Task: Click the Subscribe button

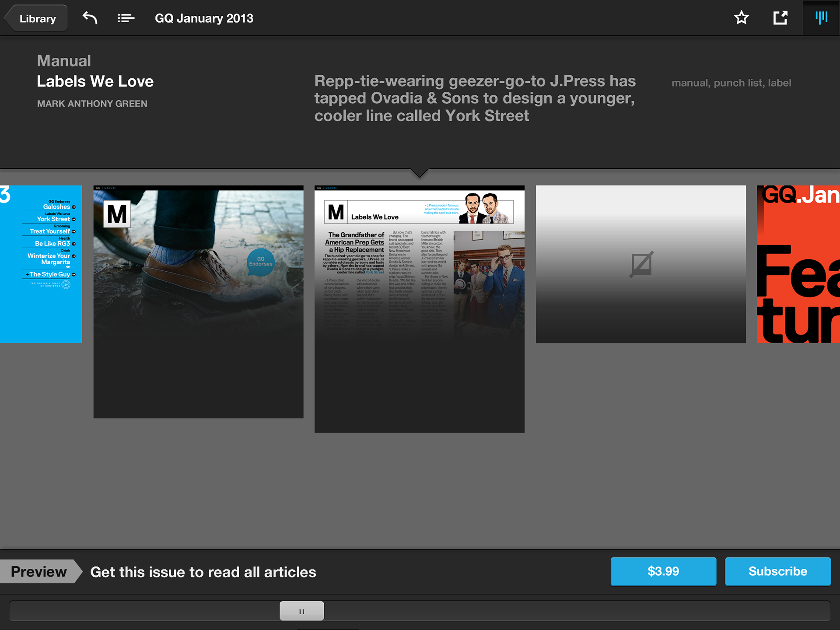Action: click(778, 571)
